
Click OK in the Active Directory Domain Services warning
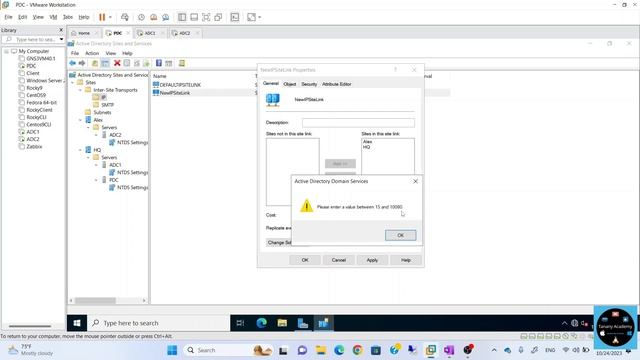[400, 235]
